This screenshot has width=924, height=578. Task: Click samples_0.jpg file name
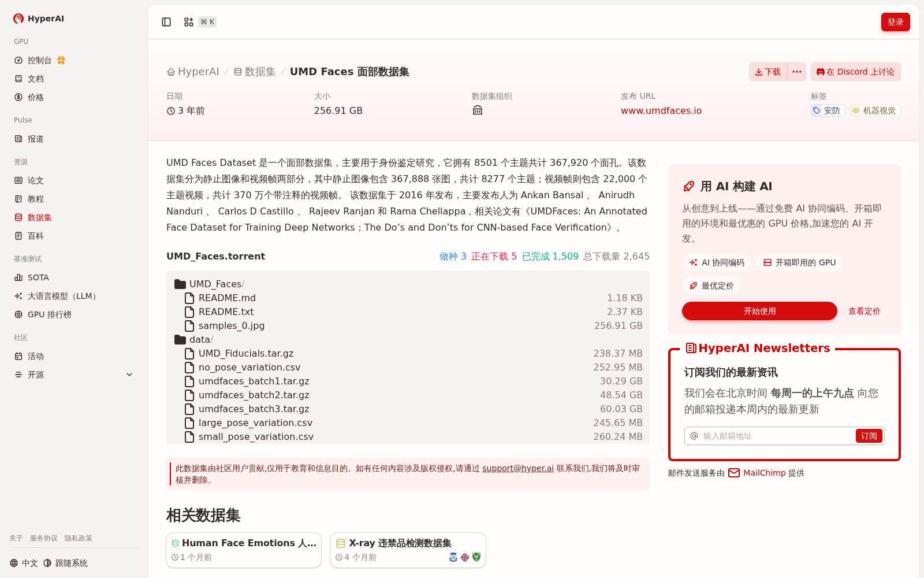click(x=232, y=325)
